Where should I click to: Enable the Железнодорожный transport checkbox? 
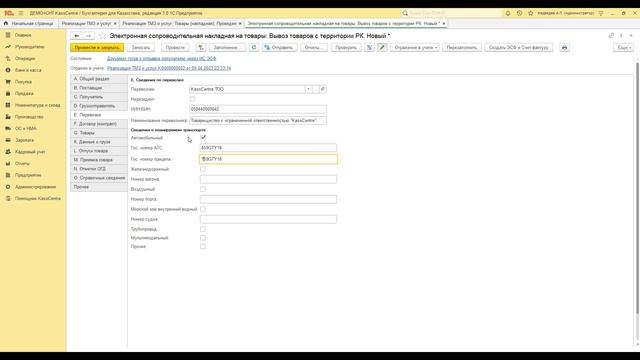click(x=203, y=169)
